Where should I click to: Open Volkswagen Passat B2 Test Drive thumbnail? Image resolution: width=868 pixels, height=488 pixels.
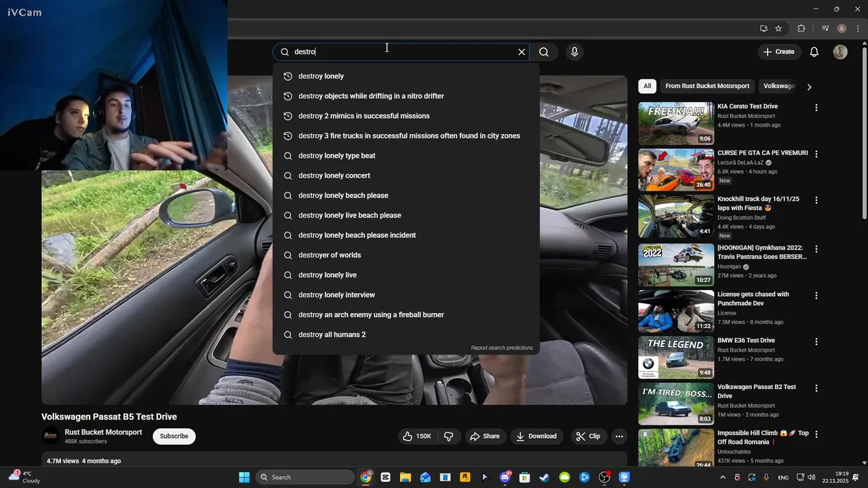pyautogui.click(x=675, y=405)
